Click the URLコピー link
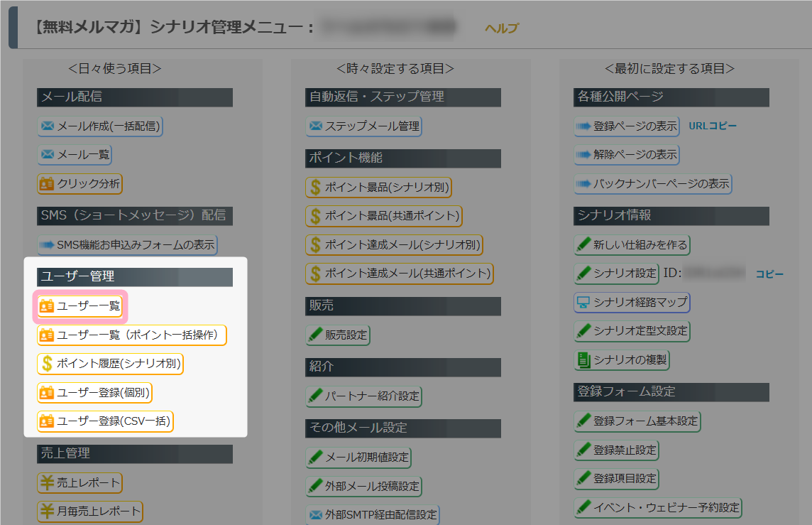Viewport: 812px width, 525px height. [713, 126]
